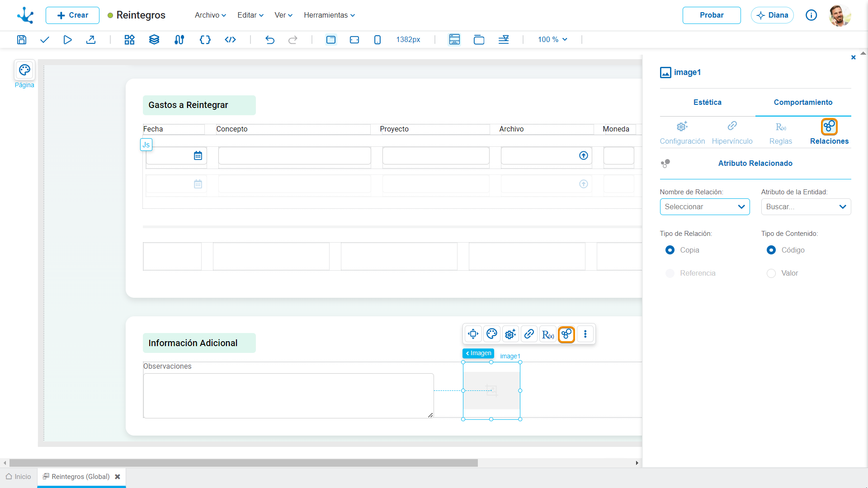
Task: Click the play preview icon
Action: 67,40
